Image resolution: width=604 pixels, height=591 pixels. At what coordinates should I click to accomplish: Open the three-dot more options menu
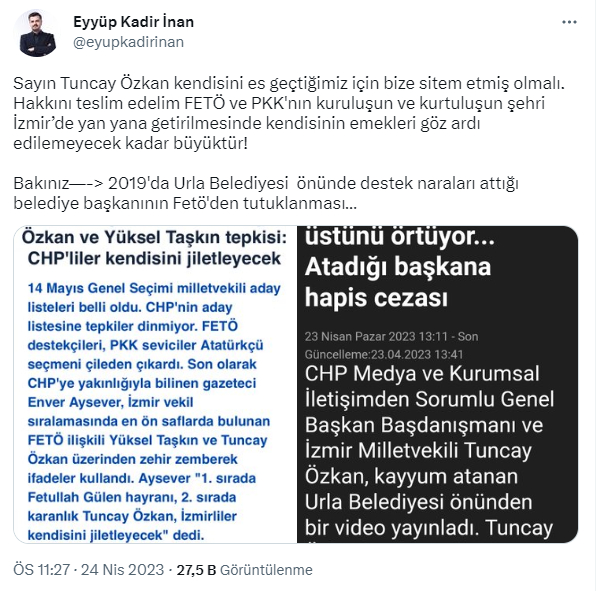569,22
